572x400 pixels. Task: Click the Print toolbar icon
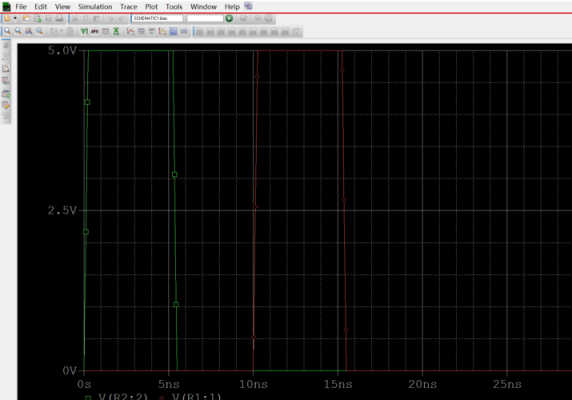tap(59, 18)
